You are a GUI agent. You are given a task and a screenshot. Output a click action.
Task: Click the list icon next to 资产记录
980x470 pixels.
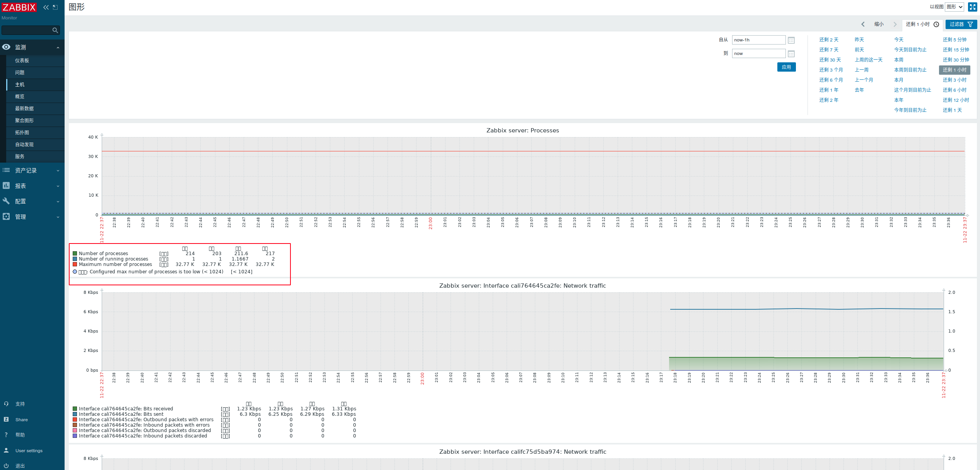point(6,170)
